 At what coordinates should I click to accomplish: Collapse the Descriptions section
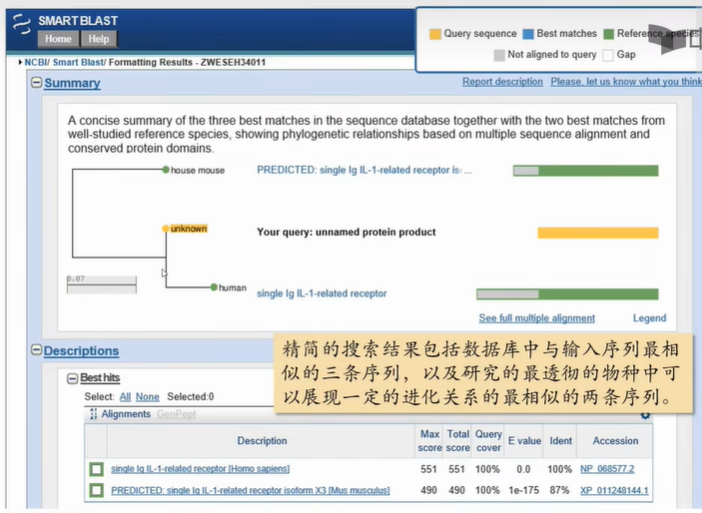click(36, 350)
